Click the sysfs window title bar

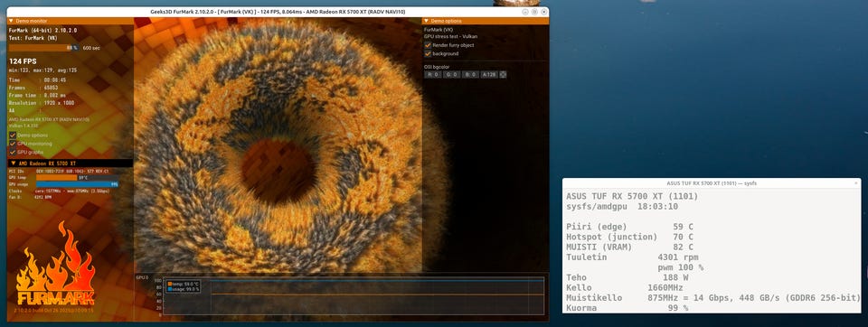712,182
